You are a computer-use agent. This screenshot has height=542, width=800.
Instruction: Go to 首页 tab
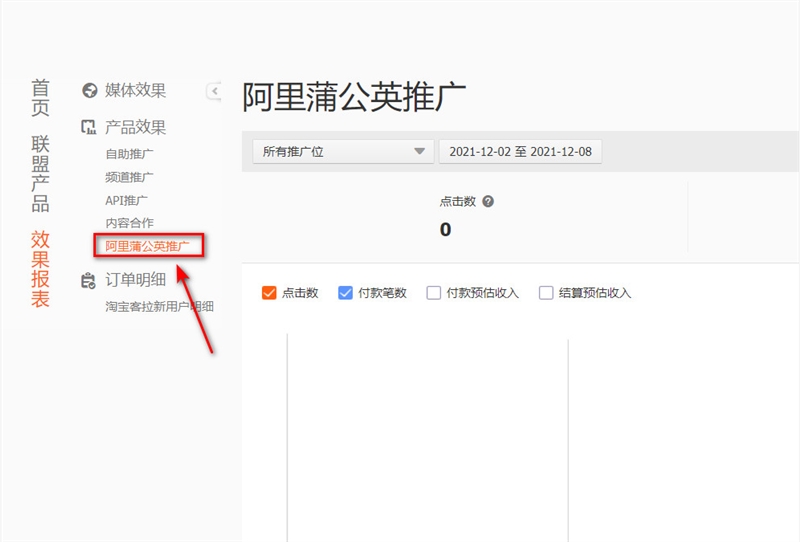[x=40, y=98]
